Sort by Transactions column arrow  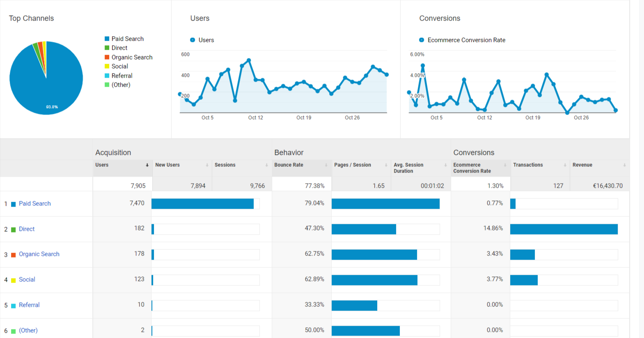click(565, 165)
